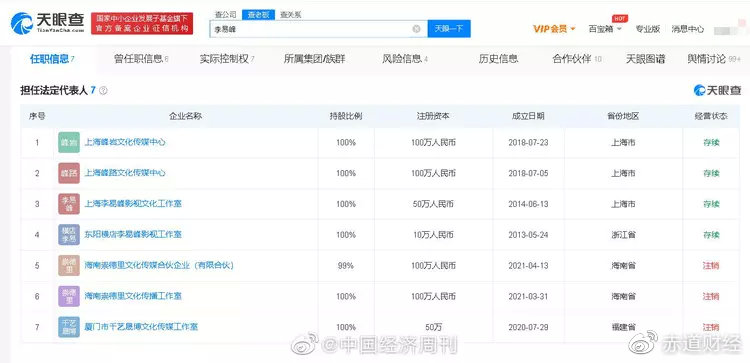Open 海南崇德里文化传媒合伙企业（有限合伙） link
This screenshot has width=750, height=363.
pyautogui.click(x=159, y=265)
